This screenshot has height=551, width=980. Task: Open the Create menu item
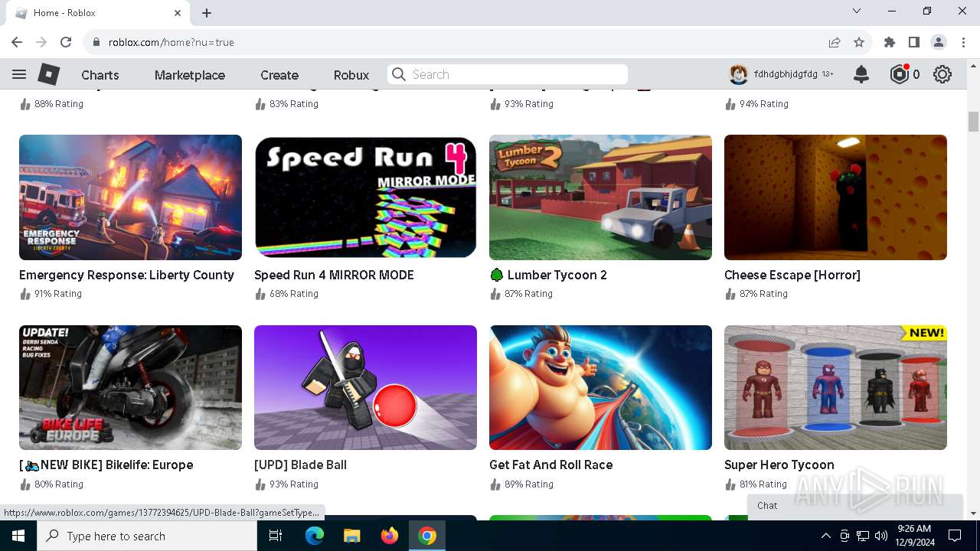[x=279, y=75]
